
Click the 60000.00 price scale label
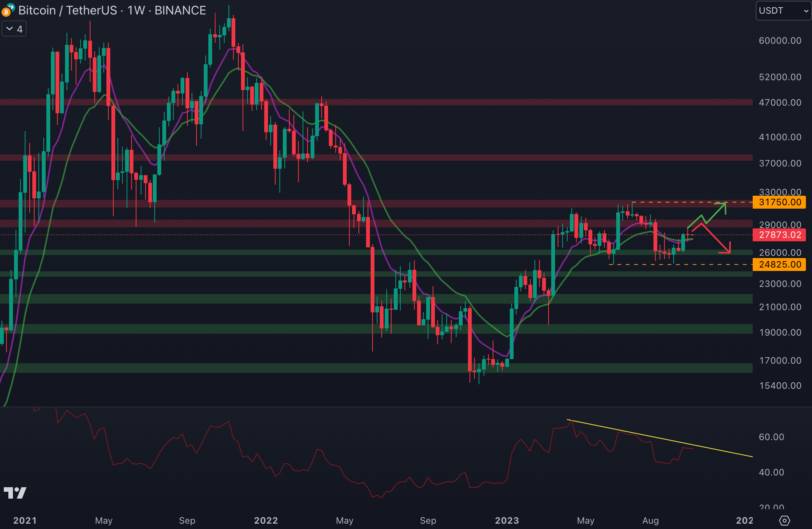click(x=780, y=41)
